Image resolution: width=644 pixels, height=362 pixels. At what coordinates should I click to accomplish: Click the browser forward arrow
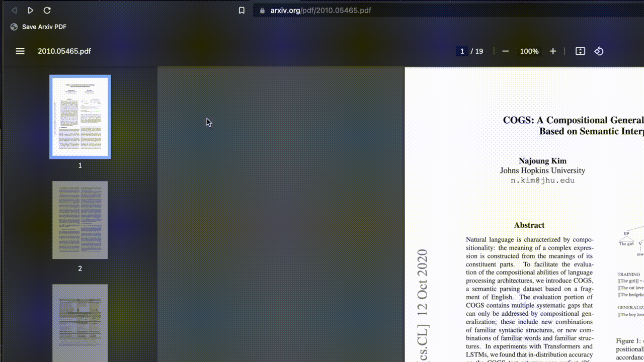point(30,10)
